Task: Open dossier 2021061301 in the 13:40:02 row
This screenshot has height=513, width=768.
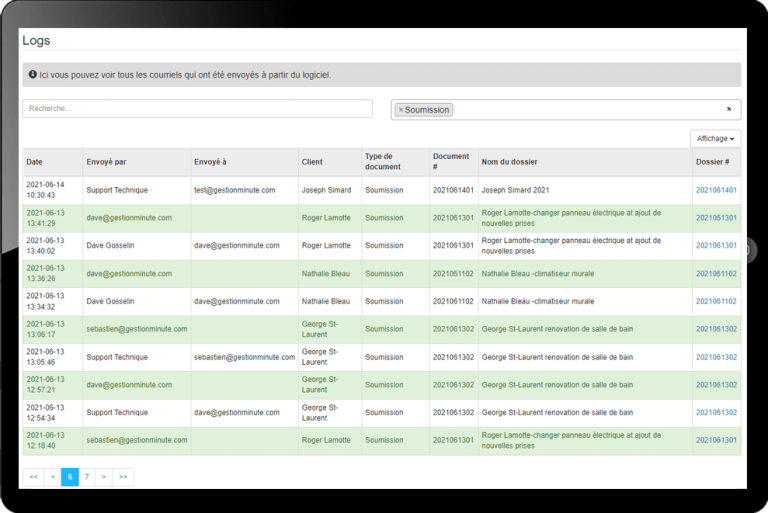Action: click(x=716, y=245)
